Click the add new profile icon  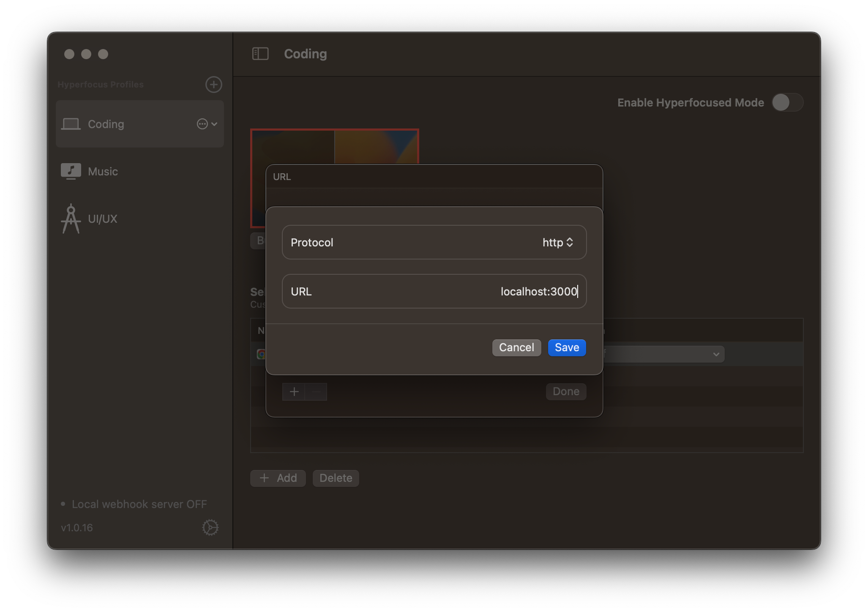pyautogui.click(x=214, y=85)
